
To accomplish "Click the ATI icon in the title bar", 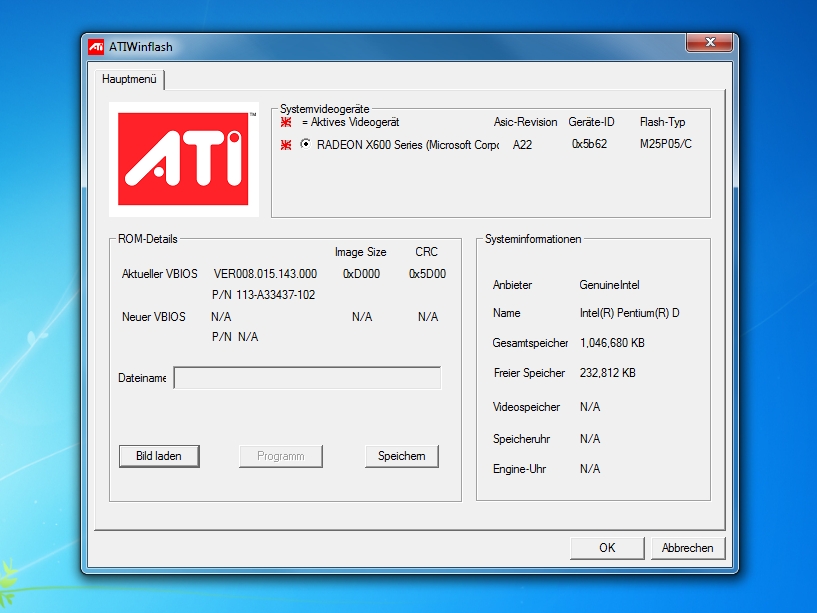I will click(96, 47).
